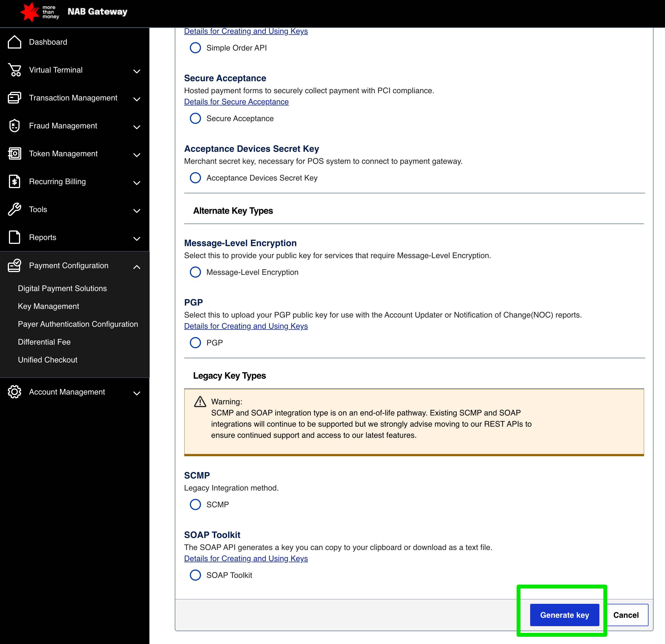
Task: Select the SOAP Toolkit radio button
Action: point(195,575)
